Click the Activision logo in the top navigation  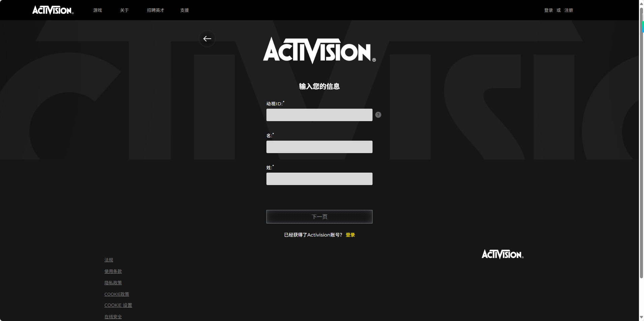pyautogui.click(x=53, y=10)
